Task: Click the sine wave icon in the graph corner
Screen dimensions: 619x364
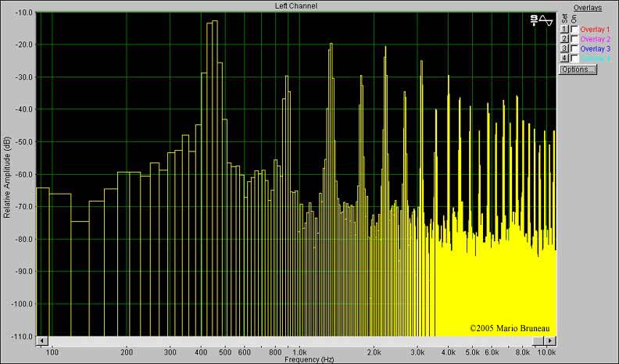Action: click(546, 20)
